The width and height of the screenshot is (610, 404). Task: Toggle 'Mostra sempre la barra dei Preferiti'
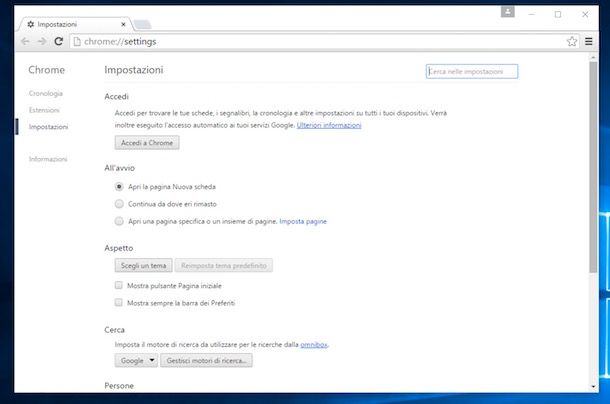(x=119, y=302)
